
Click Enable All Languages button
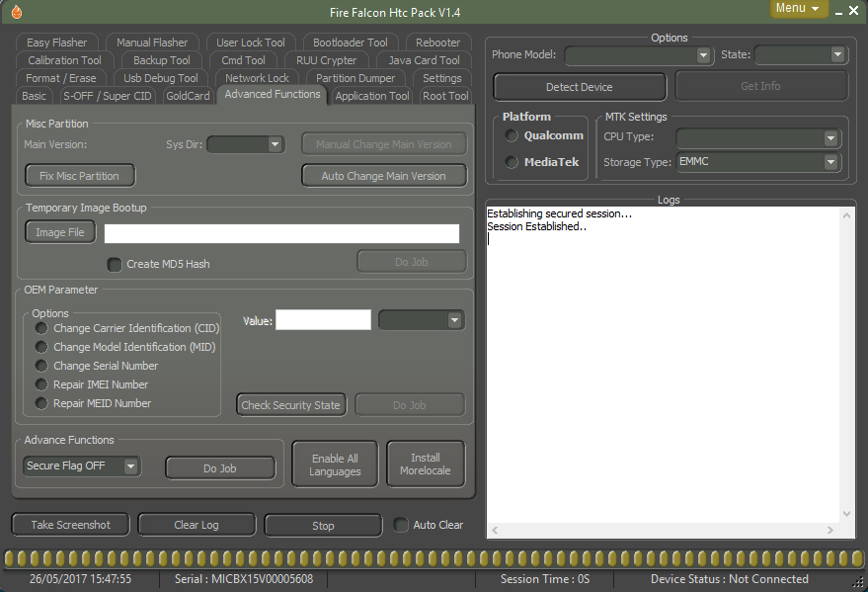coord(335,465)
